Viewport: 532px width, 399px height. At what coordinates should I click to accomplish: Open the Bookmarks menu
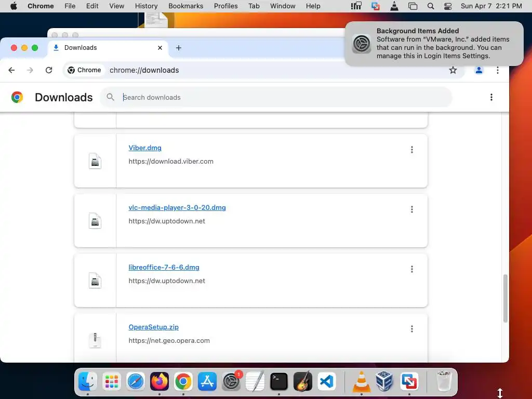186,6
